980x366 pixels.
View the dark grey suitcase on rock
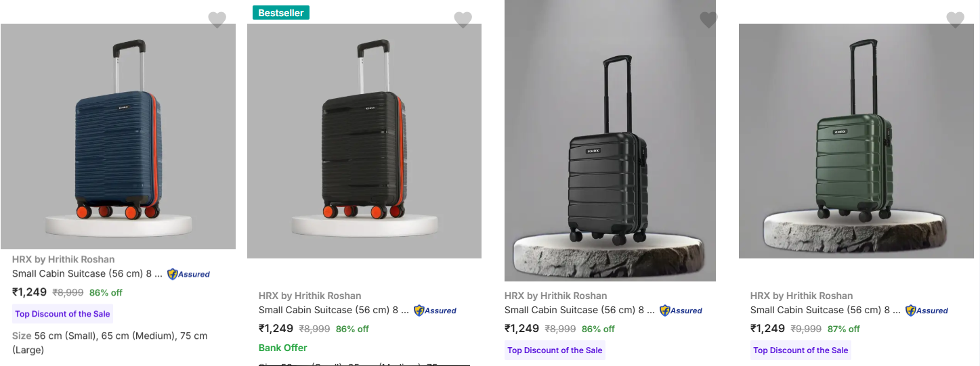pyautogui.click(x=610, y=149)
